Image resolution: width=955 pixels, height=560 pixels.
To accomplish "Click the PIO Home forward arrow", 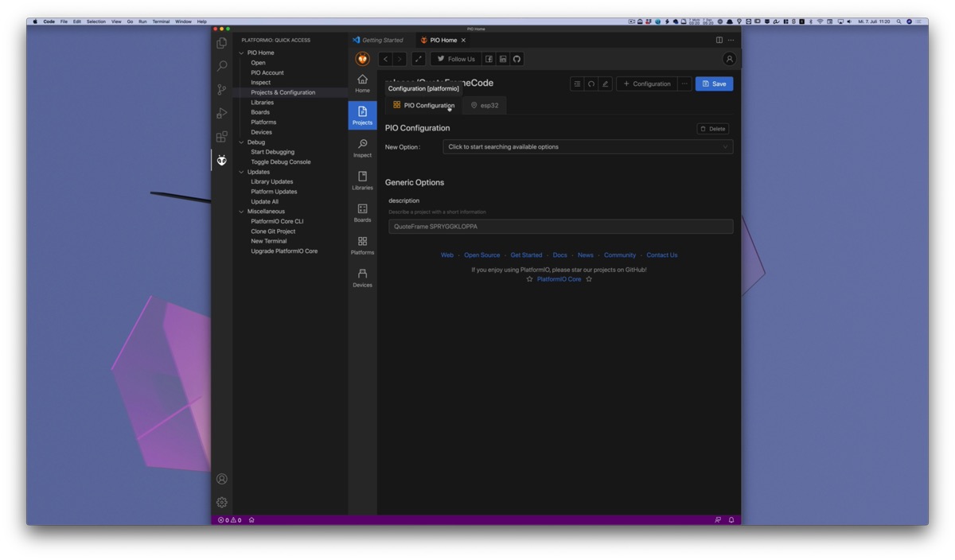I will (400, 59).
